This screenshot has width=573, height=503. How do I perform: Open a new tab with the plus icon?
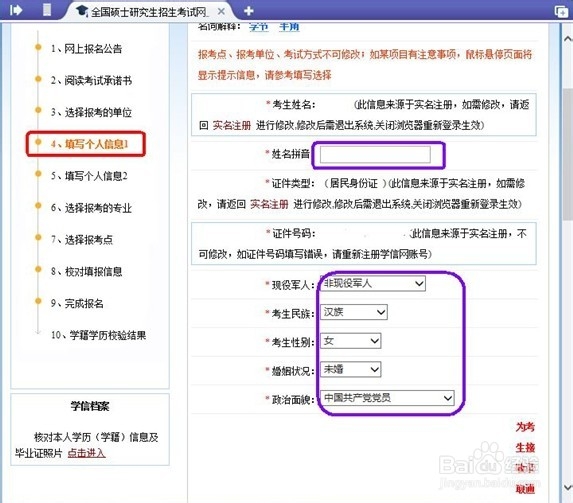[248, 11]
